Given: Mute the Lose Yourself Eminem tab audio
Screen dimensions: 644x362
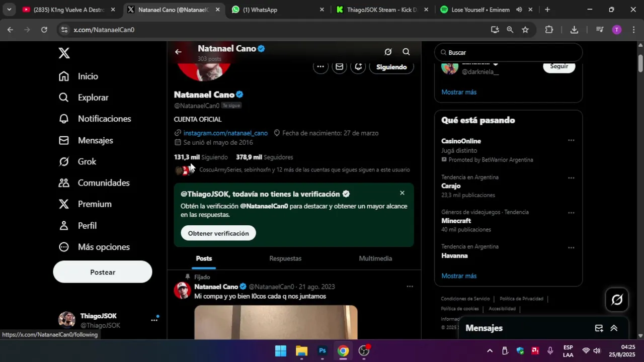Looking at the screenshot, I should click(x=519, y=10).
